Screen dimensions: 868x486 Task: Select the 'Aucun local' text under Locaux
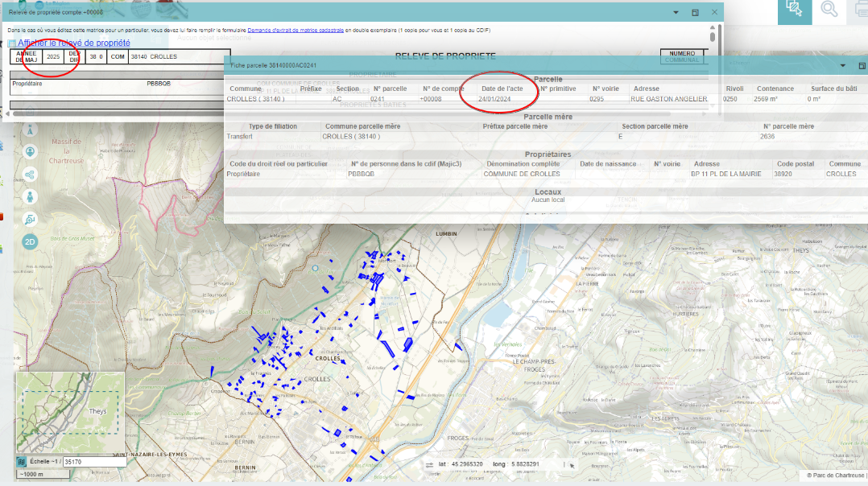tap(548, 200)
